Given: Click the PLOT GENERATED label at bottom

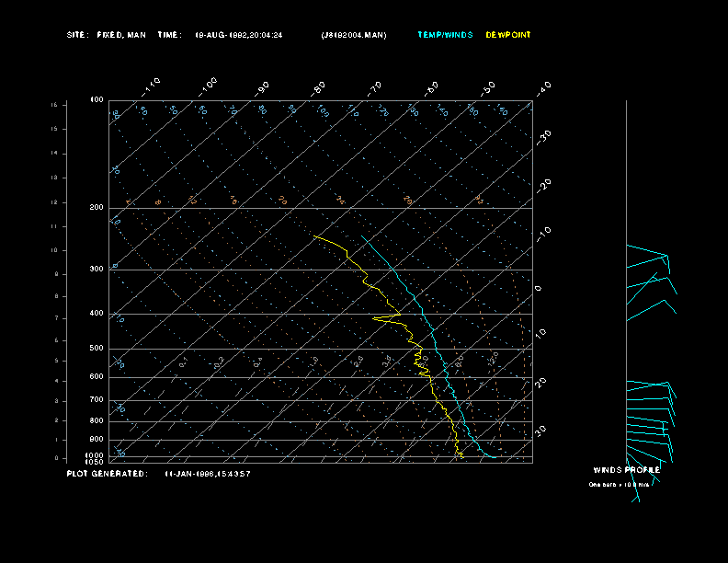Looking at the screenshot, I should [x=107, y=473].
